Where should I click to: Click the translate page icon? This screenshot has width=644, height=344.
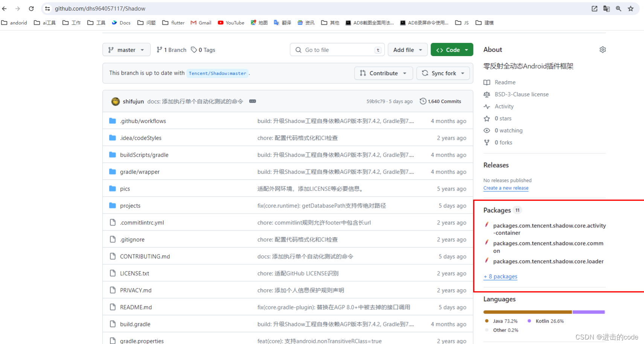(x=606, y=9)
